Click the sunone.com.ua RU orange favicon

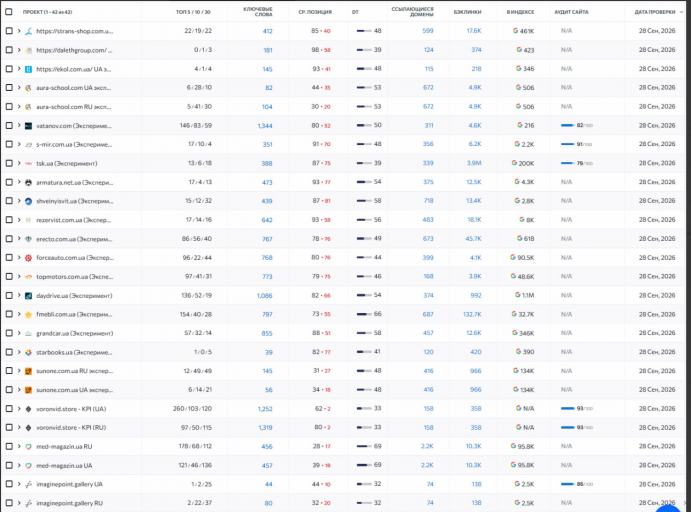click(x=28, y=371)
